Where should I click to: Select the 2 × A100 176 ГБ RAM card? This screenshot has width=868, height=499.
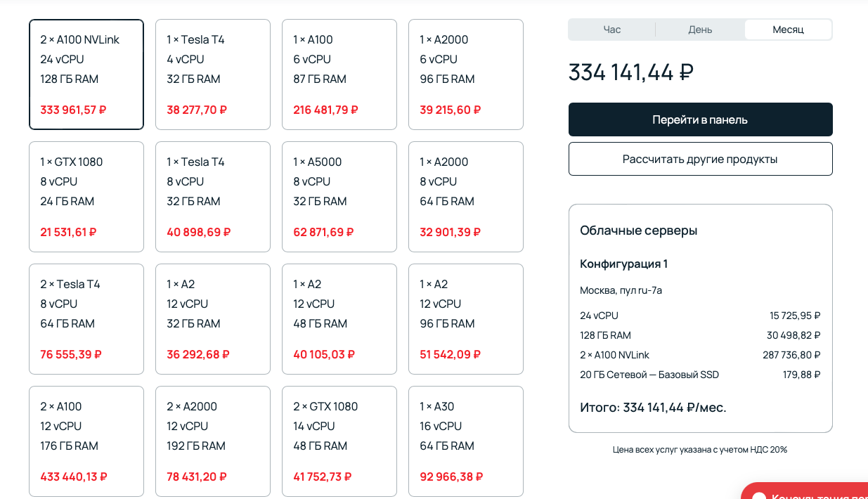(86, 441)
